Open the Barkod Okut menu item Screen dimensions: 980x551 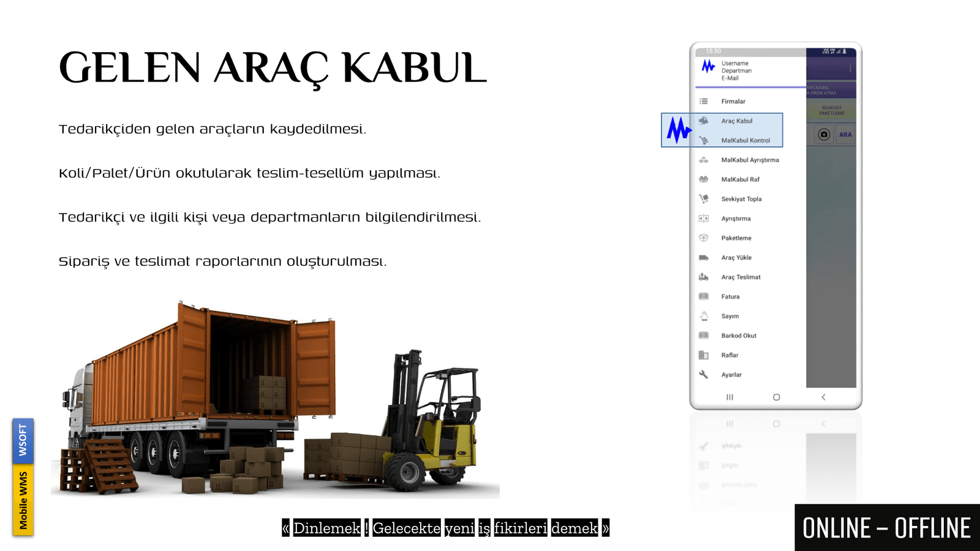[x=739, y=336]
